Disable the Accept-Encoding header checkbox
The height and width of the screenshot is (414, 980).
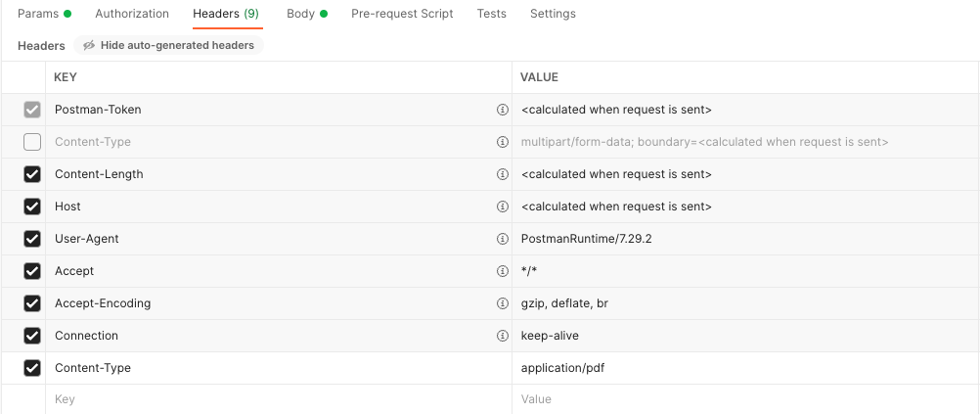coord(32,303)
